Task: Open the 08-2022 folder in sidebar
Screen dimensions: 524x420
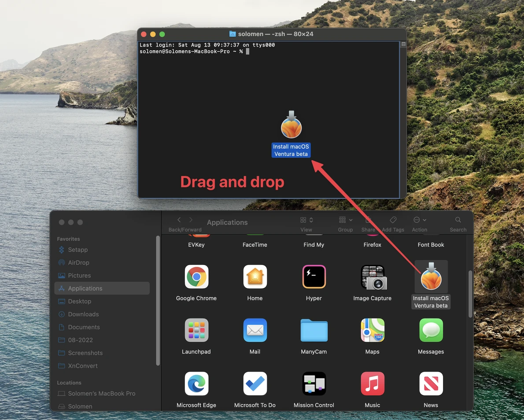Action: click(x=102, y=340)
